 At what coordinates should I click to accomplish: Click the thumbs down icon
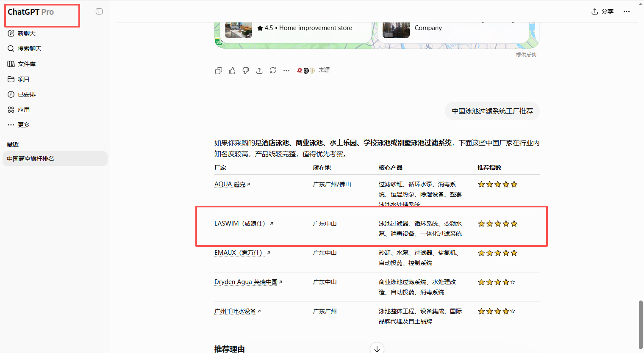point(246,71)
